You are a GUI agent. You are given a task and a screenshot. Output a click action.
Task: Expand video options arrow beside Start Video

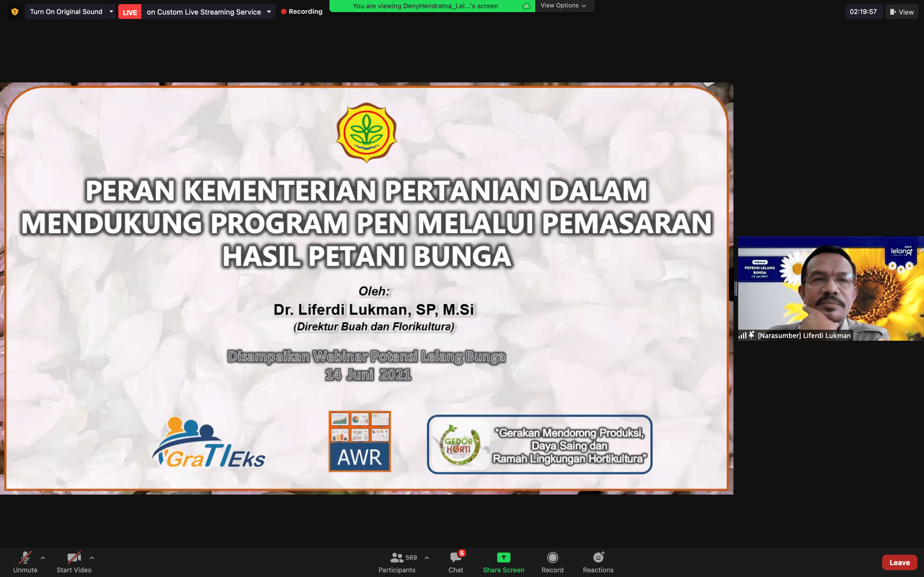(x=92, y=557)
